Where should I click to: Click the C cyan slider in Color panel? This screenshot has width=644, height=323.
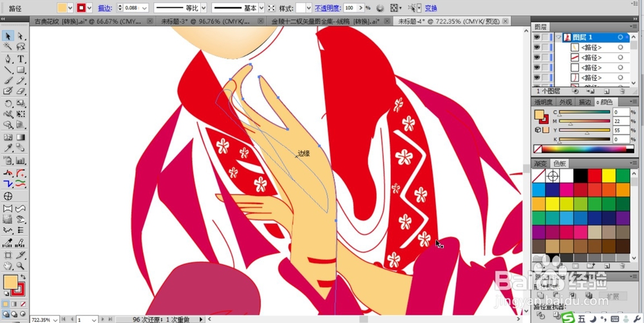pos(585,113)
